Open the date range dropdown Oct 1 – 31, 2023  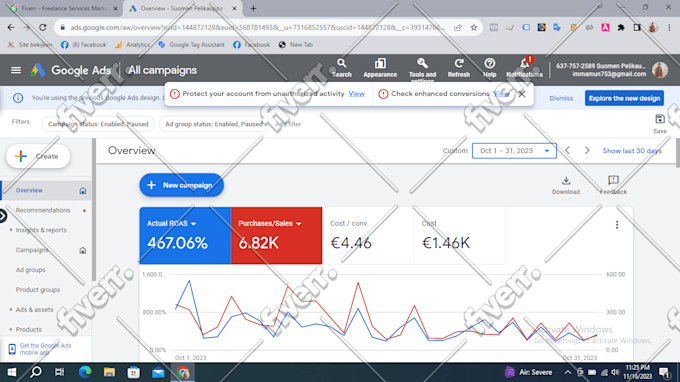(514, 150)
